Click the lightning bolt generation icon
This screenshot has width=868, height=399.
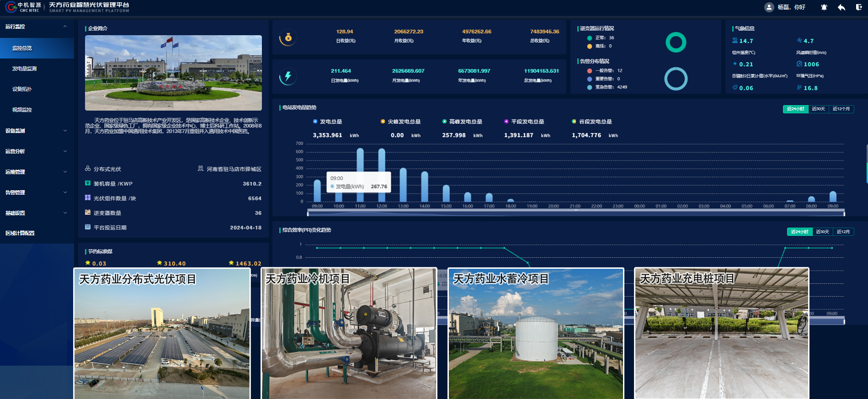click(288, 76)
